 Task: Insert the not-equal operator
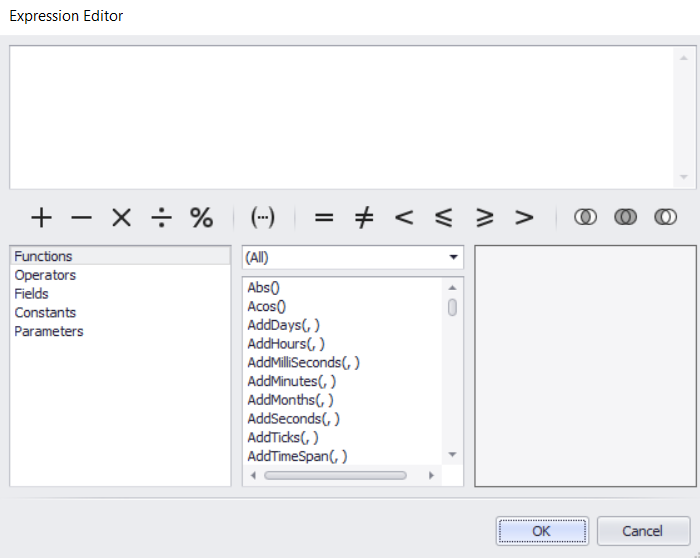tap(364, 217)
